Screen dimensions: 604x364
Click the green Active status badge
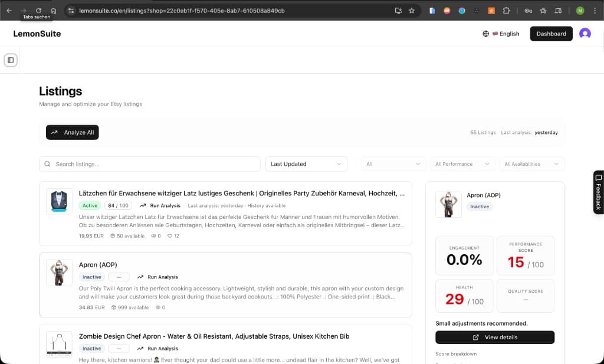(90, 206)
